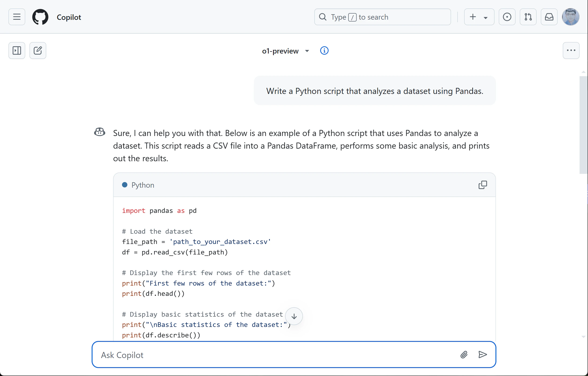Focus the 'Type / to search' box
The height and width of the screenshot is (376, 588).
[382, 17]
